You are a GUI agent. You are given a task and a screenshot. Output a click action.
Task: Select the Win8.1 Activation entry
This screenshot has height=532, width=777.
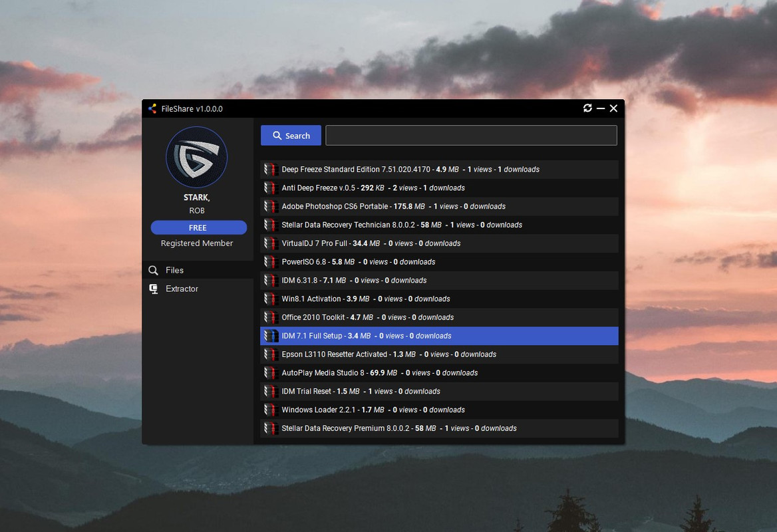click(x=439, y=299)
